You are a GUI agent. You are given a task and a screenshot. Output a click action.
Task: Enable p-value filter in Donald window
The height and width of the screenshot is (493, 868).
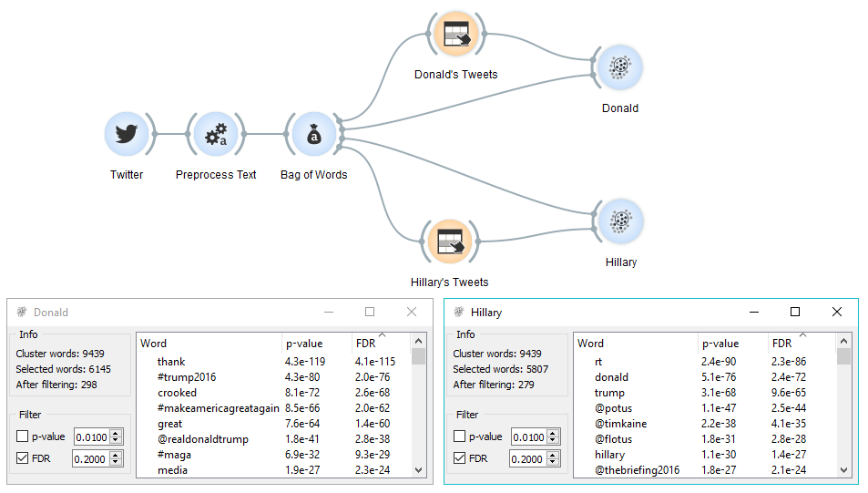22,437
